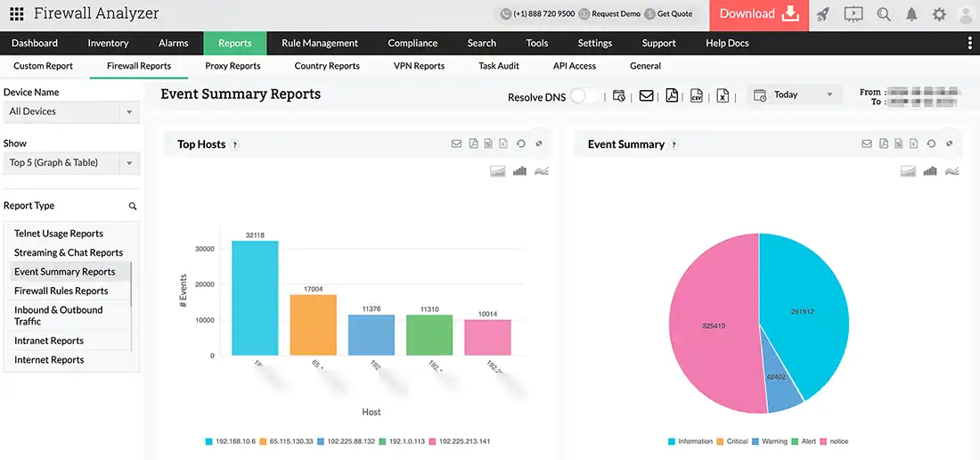Toggle the Resolve DNS switch

point(584,96)
